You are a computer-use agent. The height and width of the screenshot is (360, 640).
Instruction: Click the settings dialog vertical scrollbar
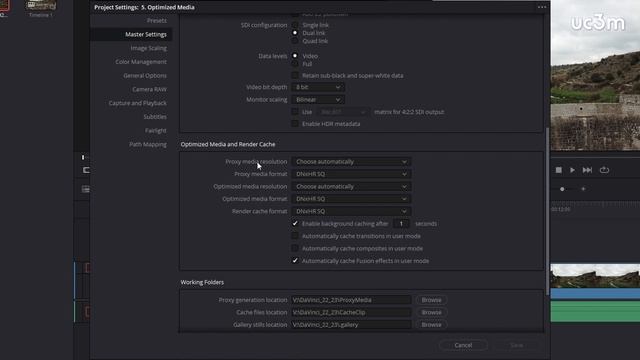(x=547, y=211)
